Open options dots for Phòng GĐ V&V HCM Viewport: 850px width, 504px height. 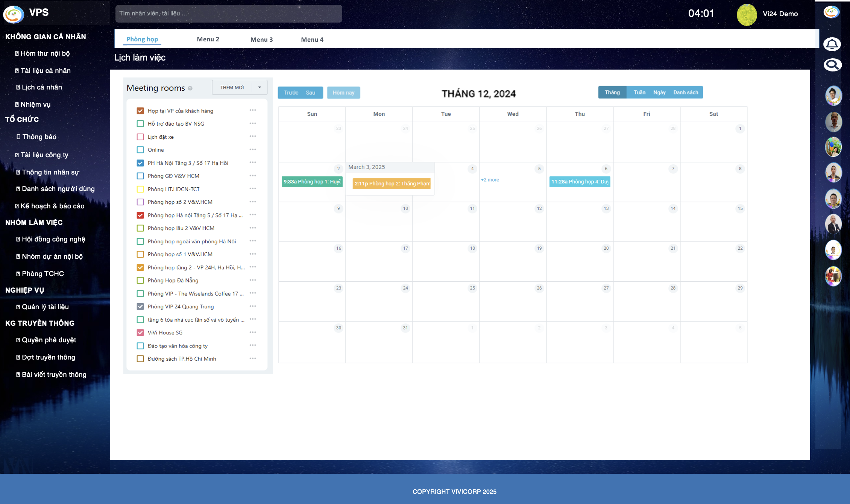click(253, 176)
